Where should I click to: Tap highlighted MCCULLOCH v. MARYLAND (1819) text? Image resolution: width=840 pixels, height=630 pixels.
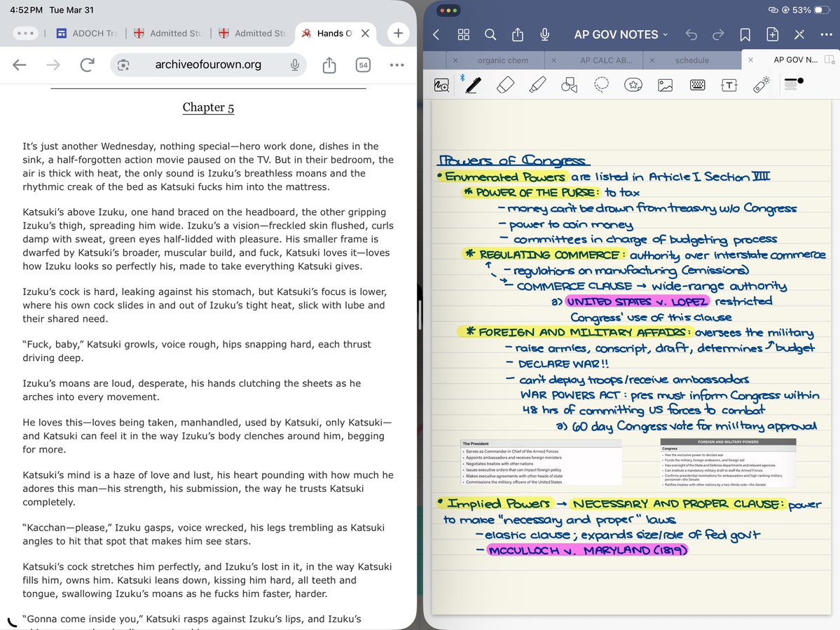587,550
